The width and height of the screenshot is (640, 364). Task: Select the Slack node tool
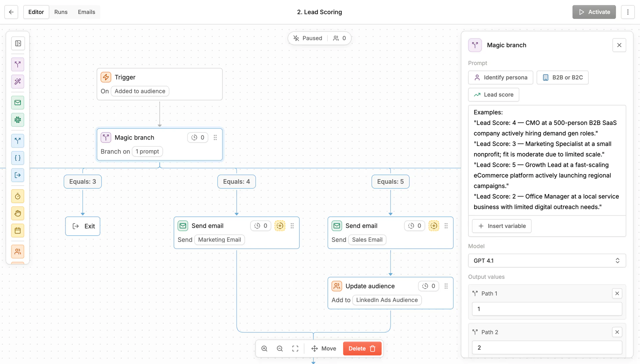(x=18, y=120)
